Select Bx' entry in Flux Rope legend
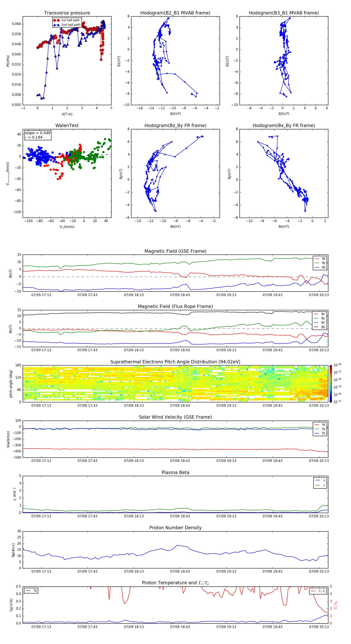 coord(320,314)
